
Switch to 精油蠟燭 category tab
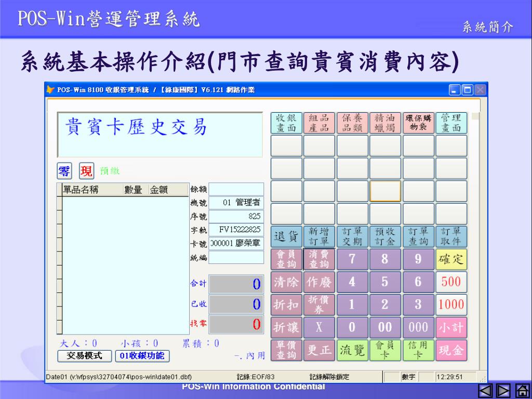pyautogui.click(x=385, y=123)
